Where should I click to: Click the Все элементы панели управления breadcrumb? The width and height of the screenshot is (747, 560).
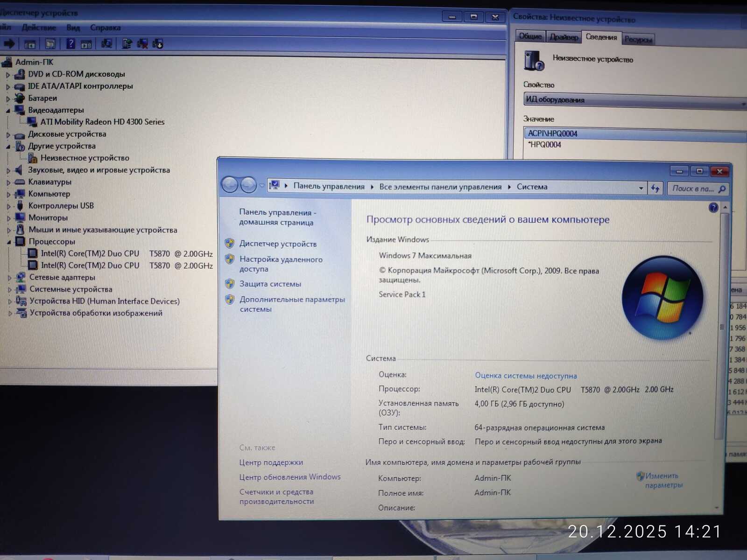(x=440, y=187)
